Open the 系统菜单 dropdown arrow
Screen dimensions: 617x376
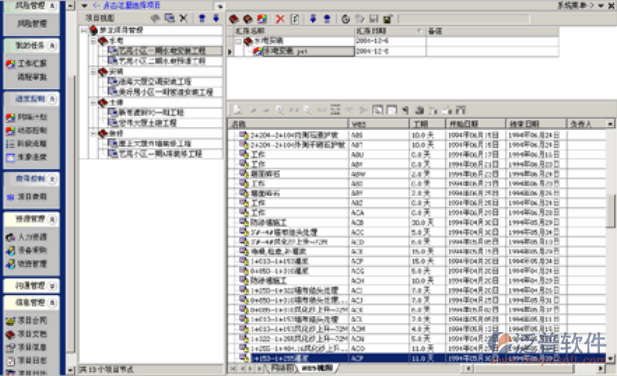coord(601,6)
